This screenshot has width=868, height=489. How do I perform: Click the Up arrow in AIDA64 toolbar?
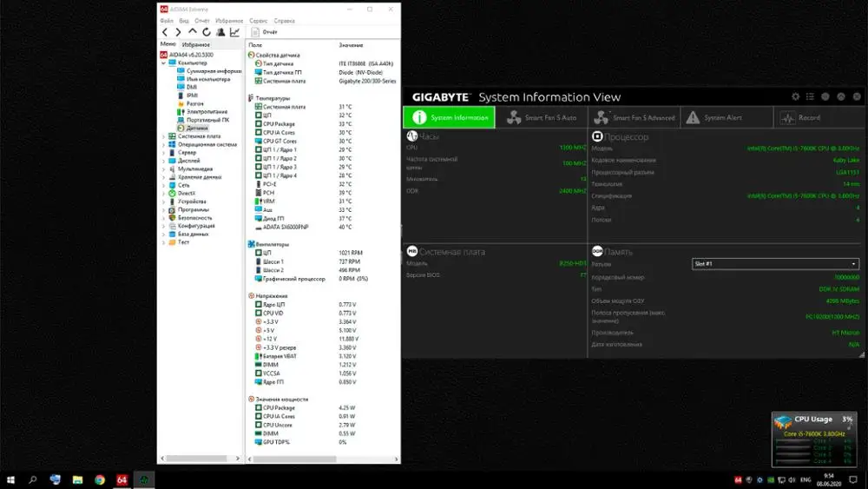point(192,31)
